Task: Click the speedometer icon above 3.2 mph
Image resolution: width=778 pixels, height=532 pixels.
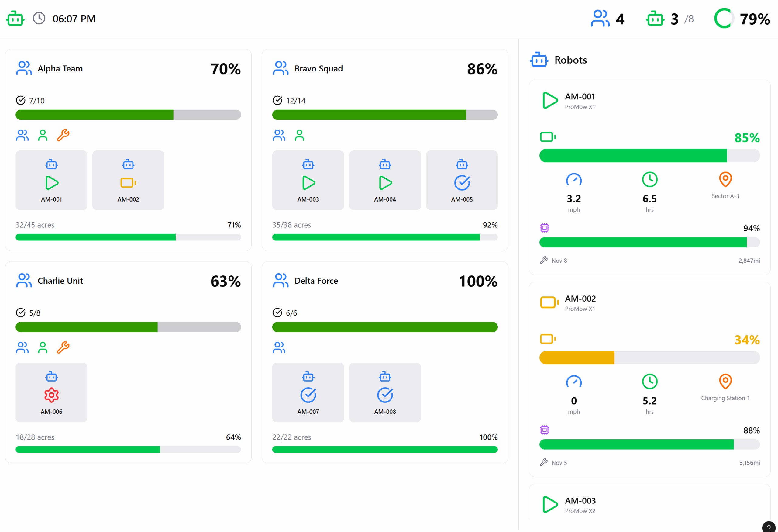Action: tap(573, 180)
